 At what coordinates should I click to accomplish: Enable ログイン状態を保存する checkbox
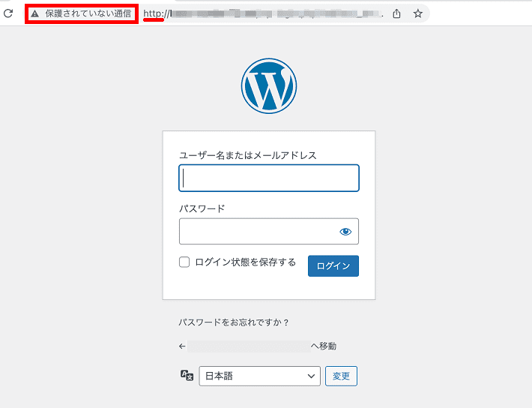(x=184, y=262)
